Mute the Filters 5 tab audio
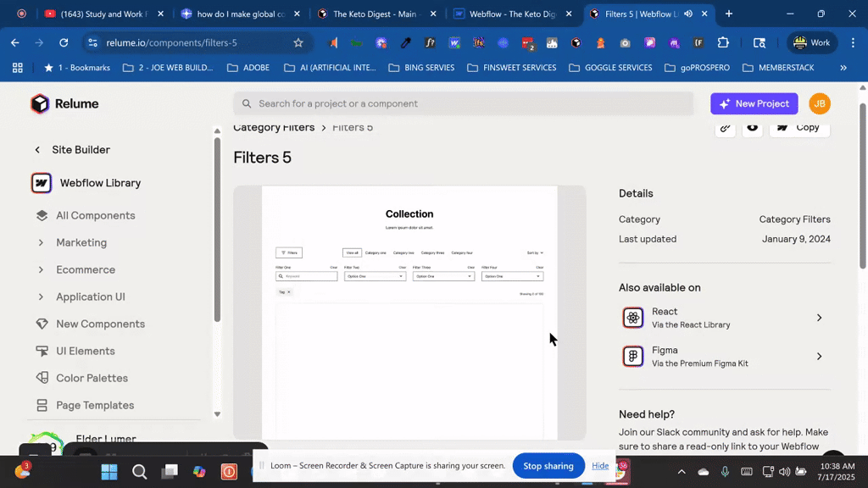This screenshot has width=868, height=488. pyautogui.click(x=688, y=14)
